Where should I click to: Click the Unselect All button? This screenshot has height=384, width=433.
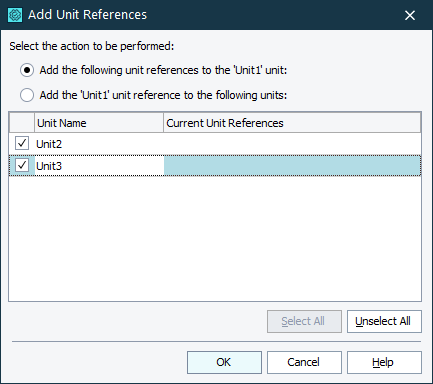[384, 321]
